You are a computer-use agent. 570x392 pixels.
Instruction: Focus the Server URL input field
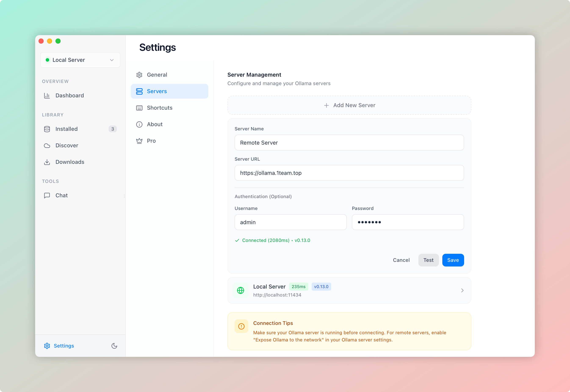pyautogui.click(x=349, y=173)
